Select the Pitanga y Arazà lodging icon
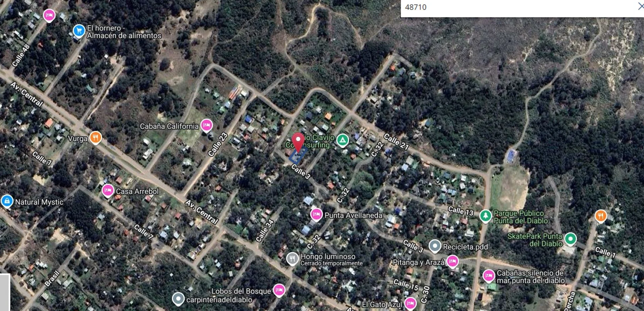 [x=452, y=261]
